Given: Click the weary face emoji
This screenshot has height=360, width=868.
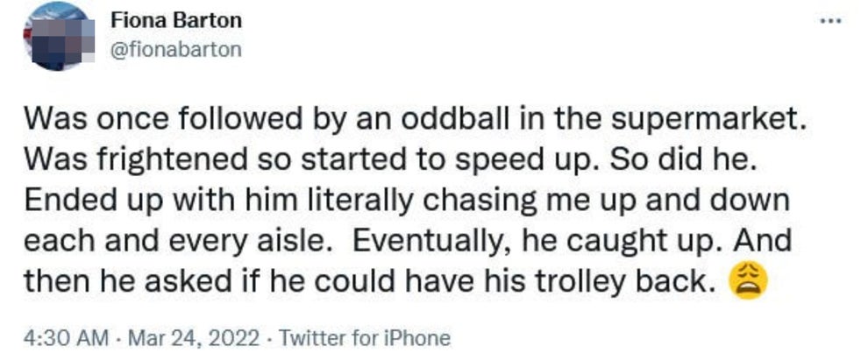Looking at the screenshot, I should click(x=747, y=282).
